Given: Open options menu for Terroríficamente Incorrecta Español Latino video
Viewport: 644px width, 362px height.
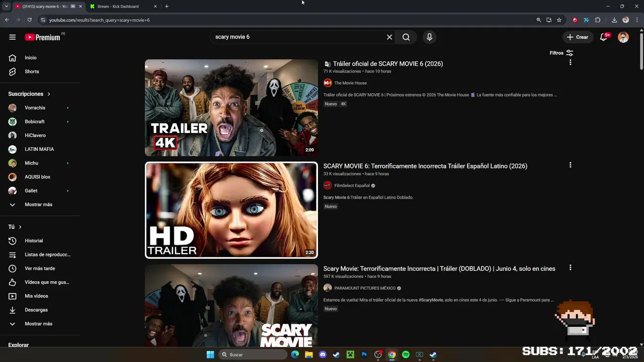Looking at the screenshot, I should click(570, 165).
